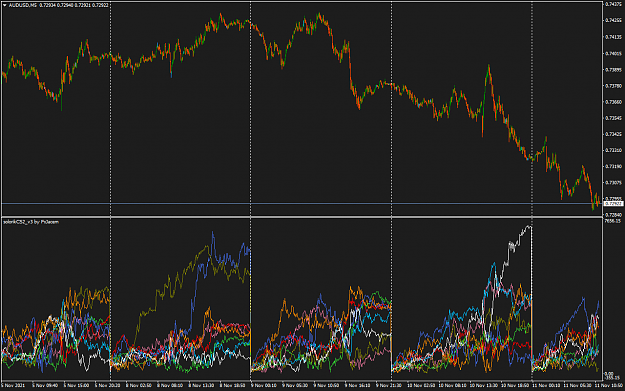
Task: Click the "9 Nov 10:50" time label
Action: point(326,386)
